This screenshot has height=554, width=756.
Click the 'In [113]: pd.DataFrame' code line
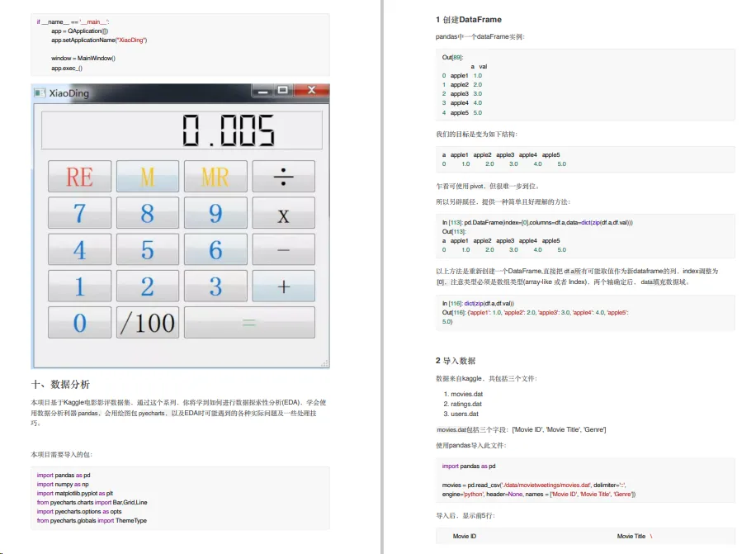(537, 223)
